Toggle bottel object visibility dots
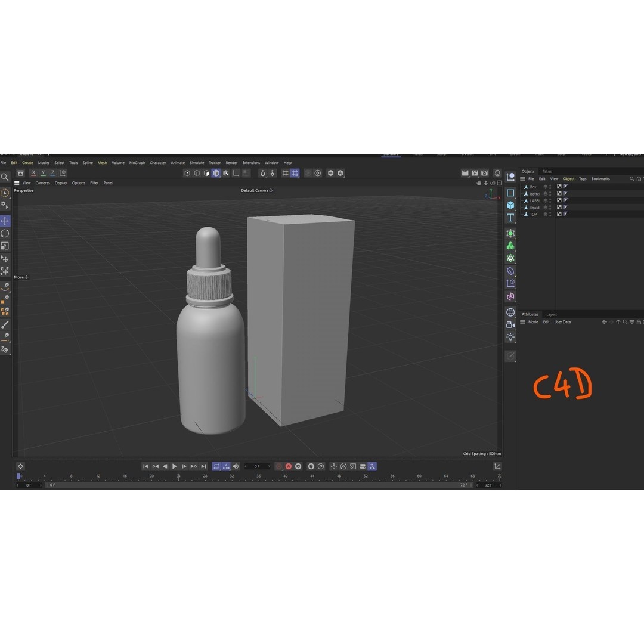 [x=550, y=193]
